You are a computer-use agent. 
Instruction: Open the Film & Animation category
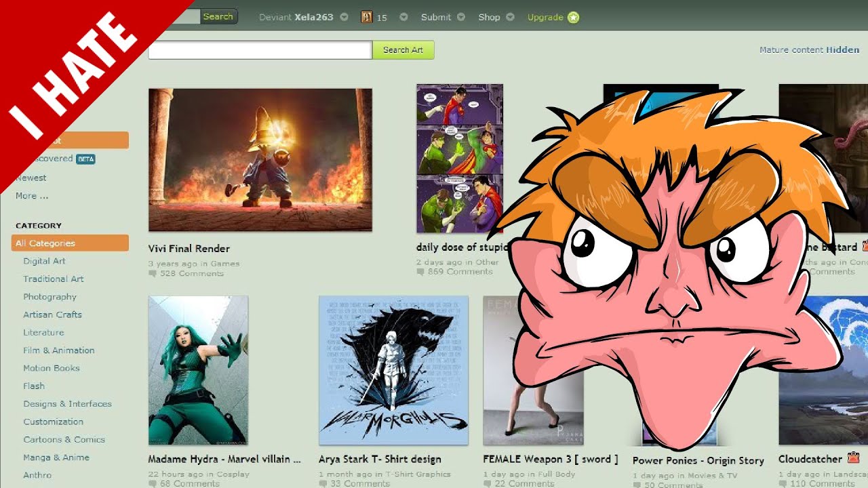(59, 350)
